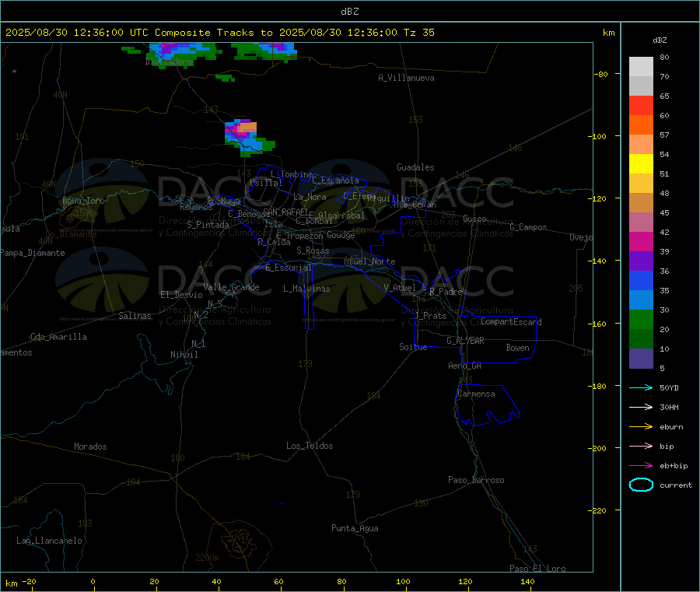This screenshot has width=700, height=592.
Task: Click the C_Española map label
Action: click(x=336, y=180)
